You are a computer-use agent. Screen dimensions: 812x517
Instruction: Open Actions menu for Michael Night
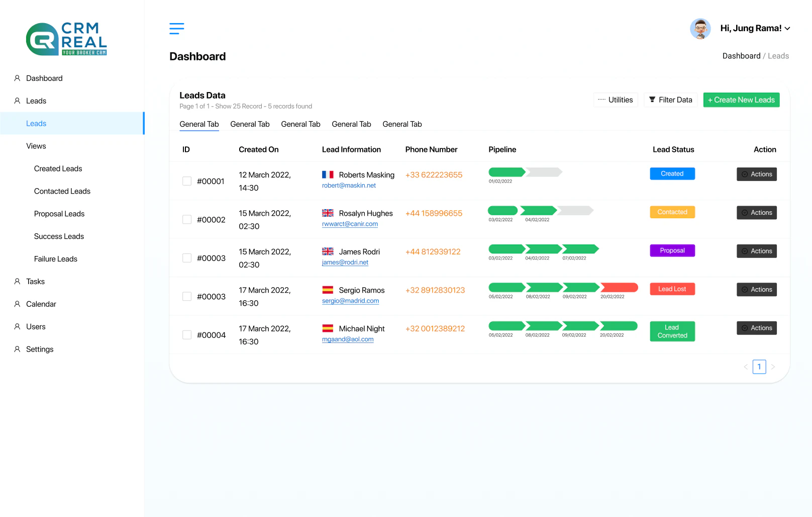[x=757, y=328]
